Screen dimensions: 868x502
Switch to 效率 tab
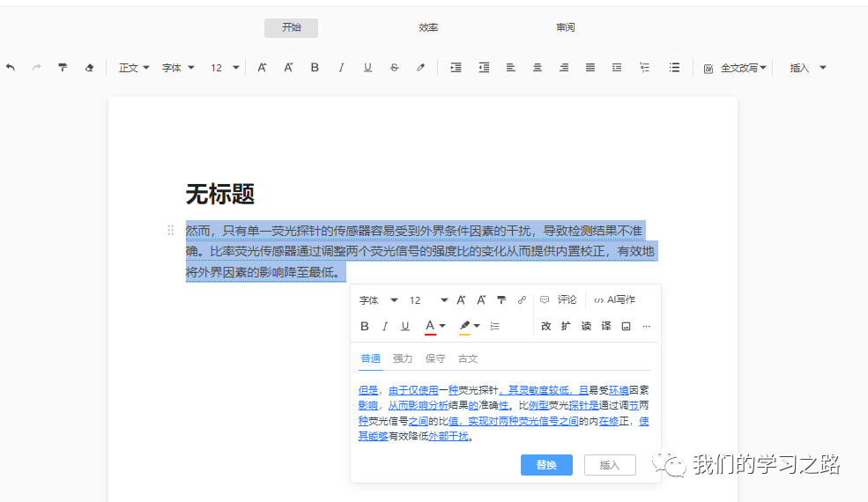(428, 27)
